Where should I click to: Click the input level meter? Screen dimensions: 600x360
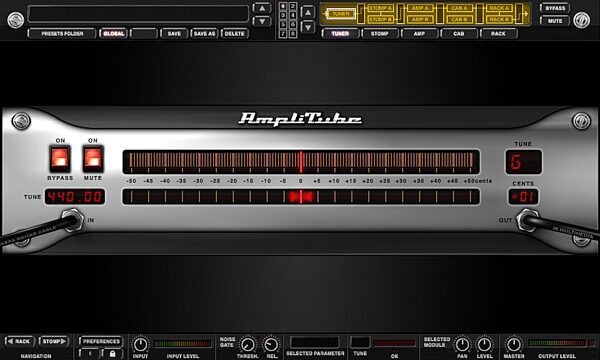coord(182,344)
